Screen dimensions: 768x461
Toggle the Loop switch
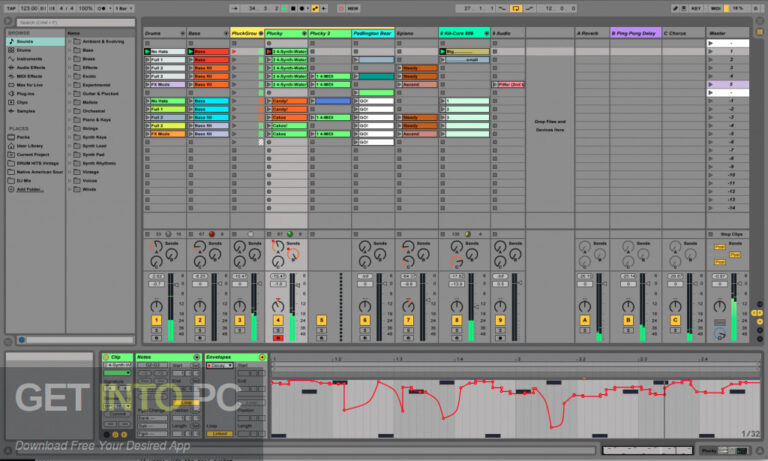[516, 8]
